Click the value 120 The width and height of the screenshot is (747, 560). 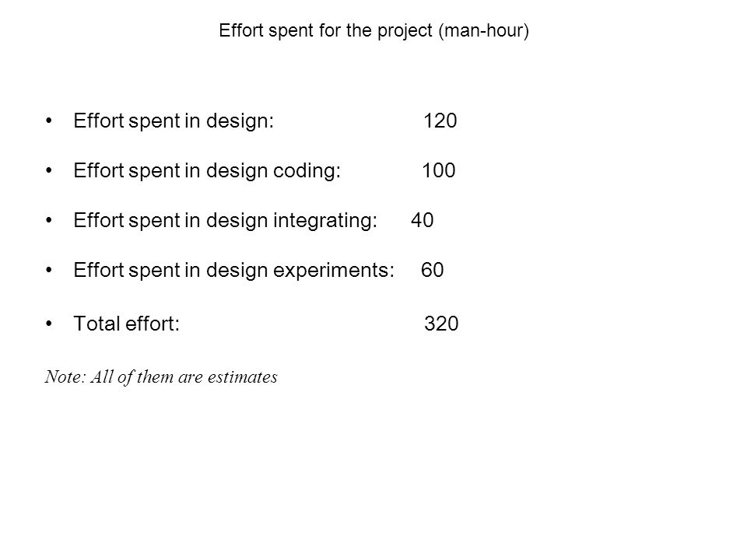tap(440, 121)
